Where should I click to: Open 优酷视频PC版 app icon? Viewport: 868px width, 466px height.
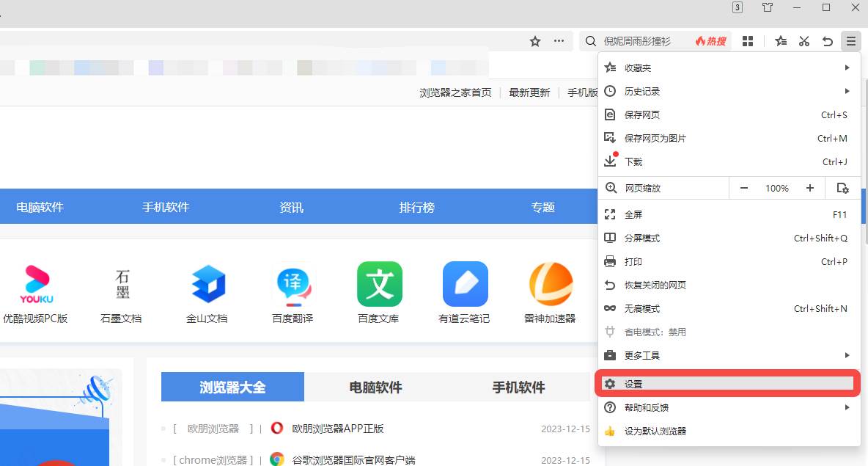37,284
